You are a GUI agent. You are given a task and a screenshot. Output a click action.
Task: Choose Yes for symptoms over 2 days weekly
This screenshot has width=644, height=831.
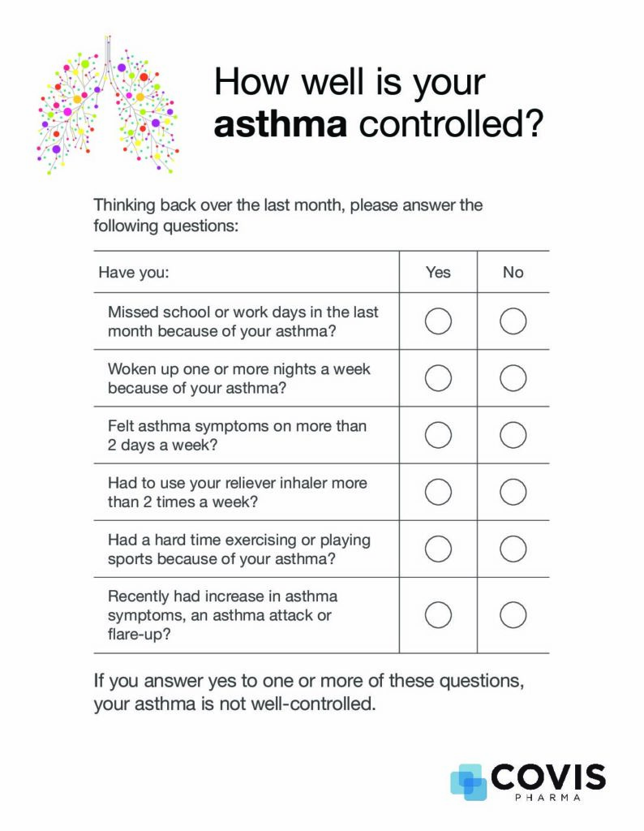point(438,435)
